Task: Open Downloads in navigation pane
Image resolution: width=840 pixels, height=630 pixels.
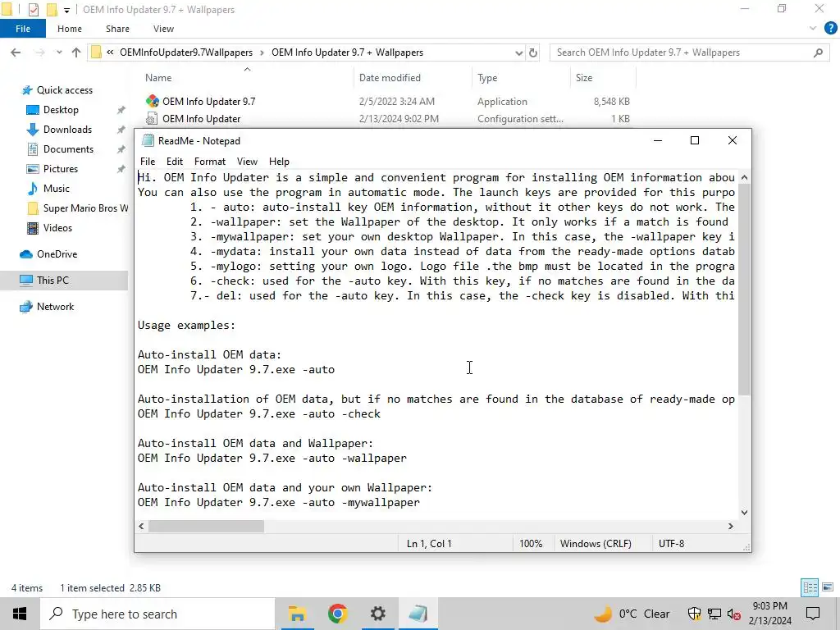Action: pos(67,130)
